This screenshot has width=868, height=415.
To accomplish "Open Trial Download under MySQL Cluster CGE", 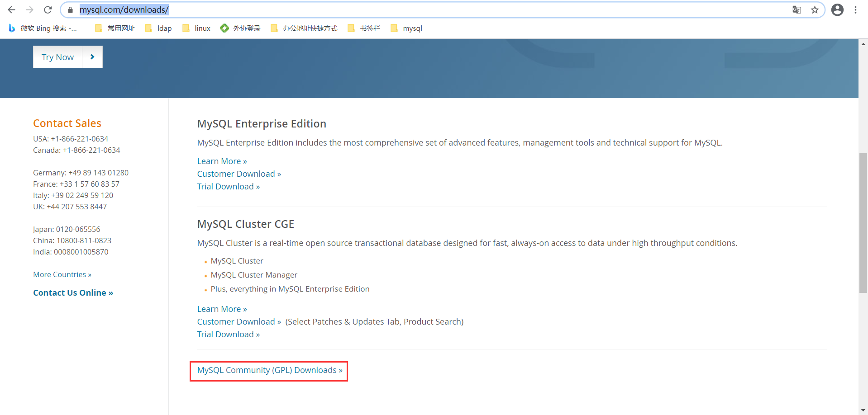I will pos(229,335).
